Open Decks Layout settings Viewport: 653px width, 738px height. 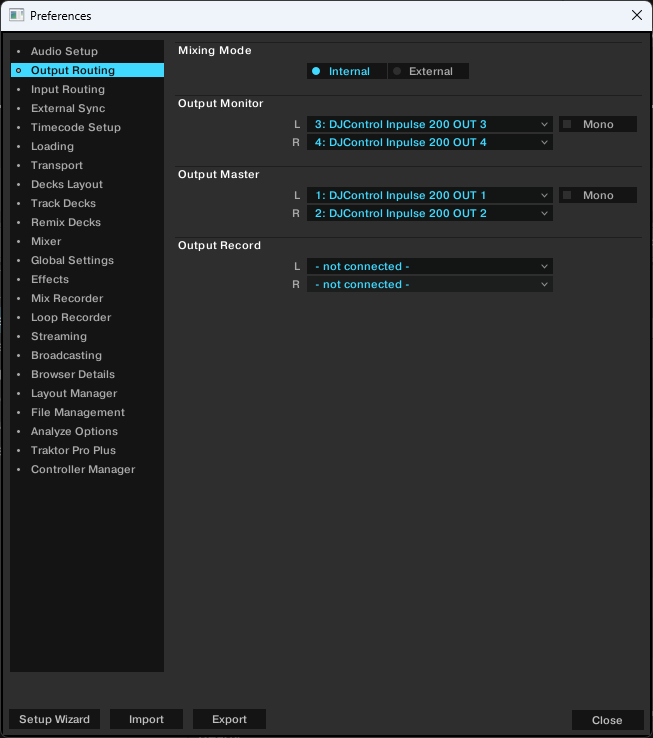[x=87, y=184]
